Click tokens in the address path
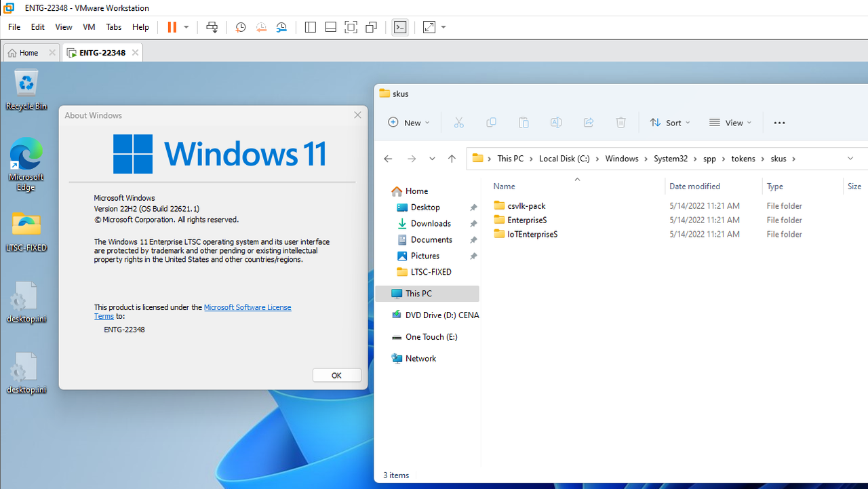The image size is (868, 489). [743, 159]
